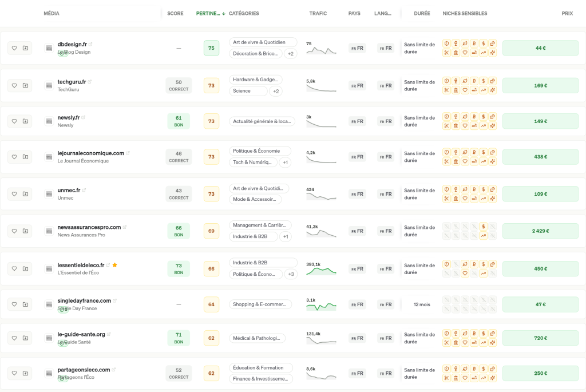Viewport: 586px width, 392px height.
Task: Click the 47 € price button
Action: [x=540, y=304]
